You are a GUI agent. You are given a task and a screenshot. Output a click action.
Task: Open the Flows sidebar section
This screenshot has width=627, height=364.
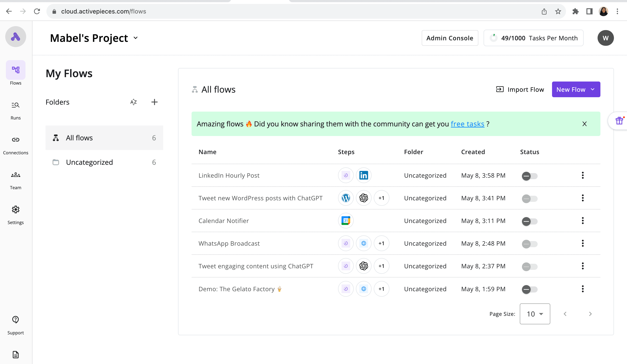point(16,73)
